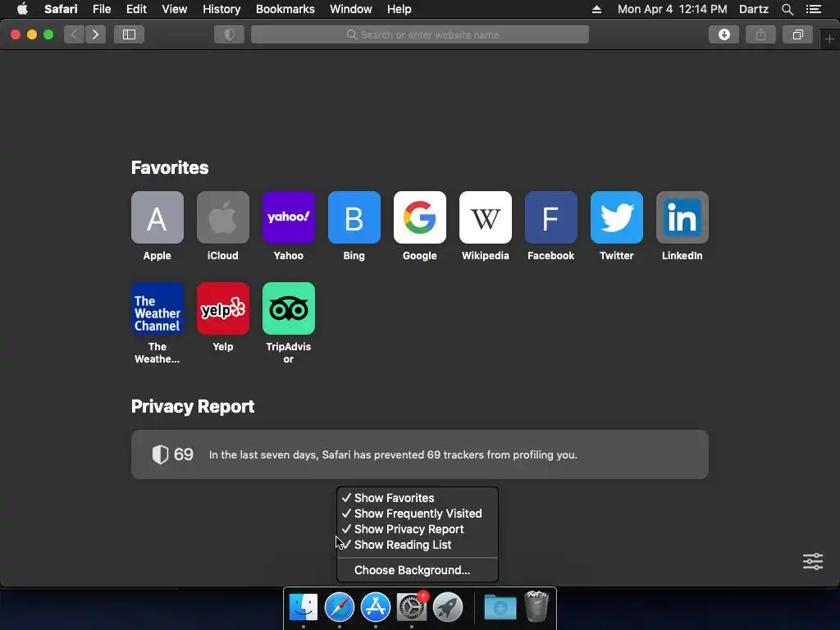
Task: Open the Help menu
Action: (x=399, y=9)
